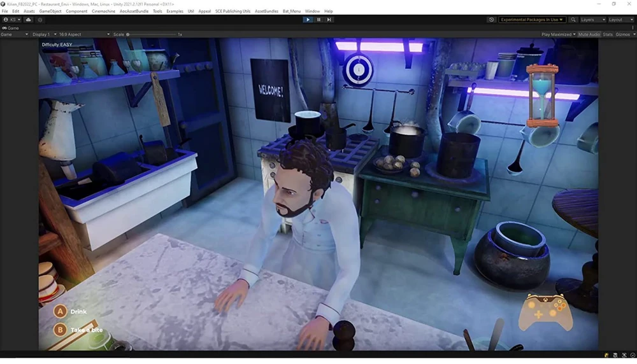Click the checkmark activity status icon
The image size is (637, 364).
(x=633, y=355)
